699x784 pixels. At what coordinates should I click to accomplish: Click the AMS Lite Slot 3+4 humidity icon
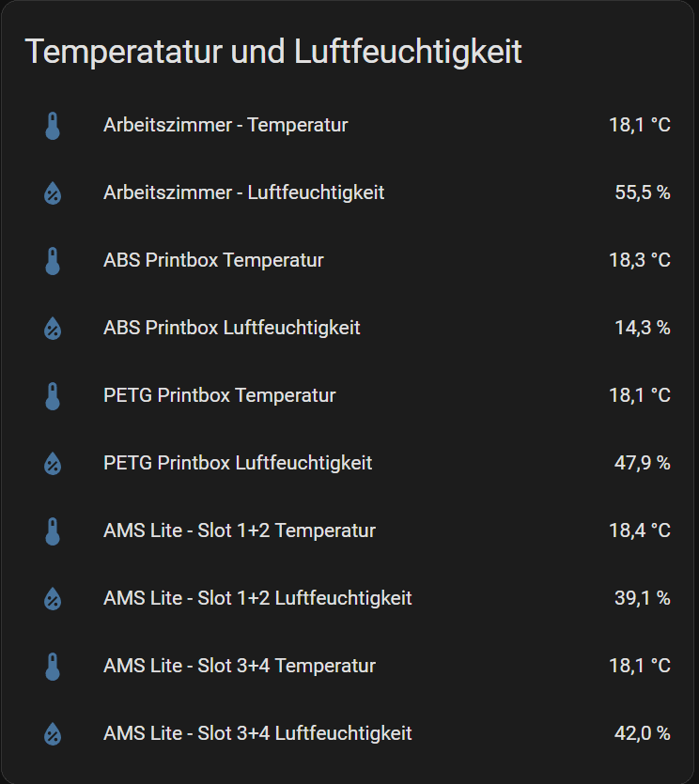(53, 734)
